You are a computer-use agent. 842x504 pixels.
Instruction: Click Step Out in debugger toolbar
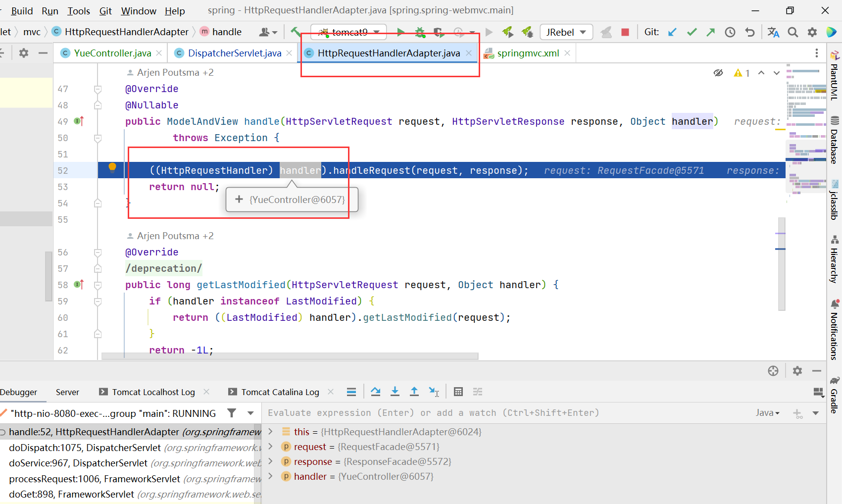coord(414,392)
